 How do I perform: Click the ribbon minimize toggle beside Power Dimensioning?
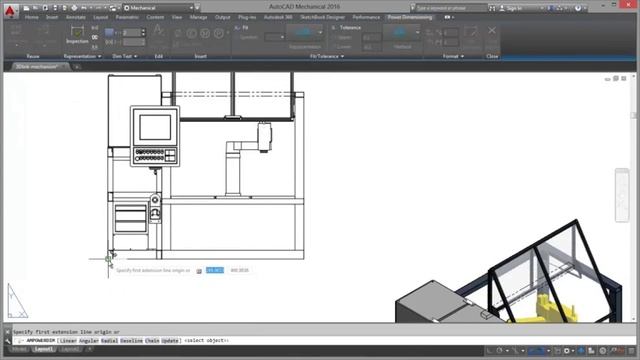449,17
